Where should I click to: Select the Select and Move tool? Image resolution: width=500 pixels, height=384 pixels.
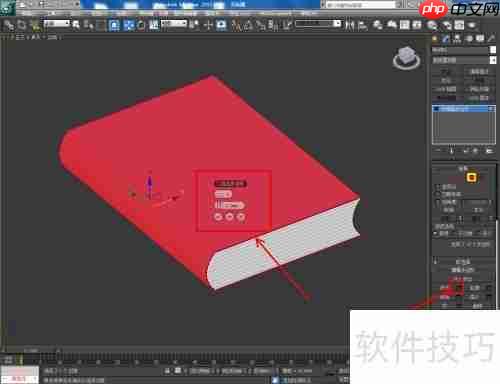point(208,25)
